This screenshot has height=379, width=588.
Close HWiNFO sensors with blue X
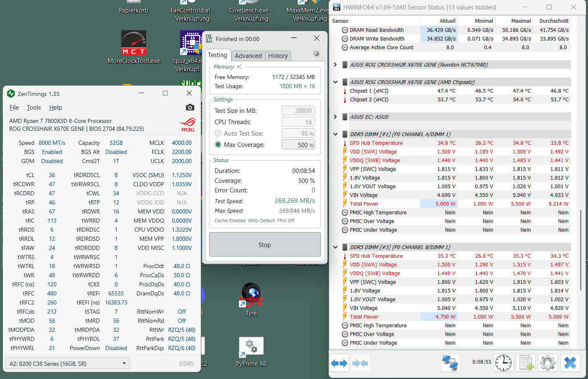click(x=570, y=363)
